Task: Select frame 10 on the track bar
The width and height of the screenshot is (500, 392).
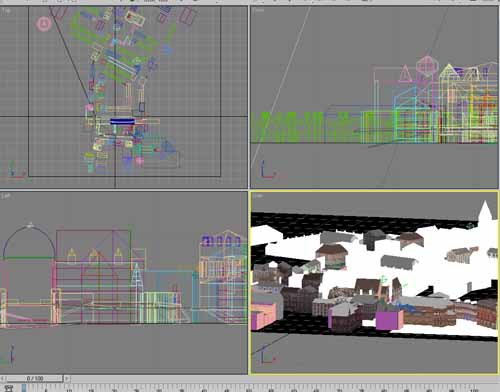Action: [69, 389]
